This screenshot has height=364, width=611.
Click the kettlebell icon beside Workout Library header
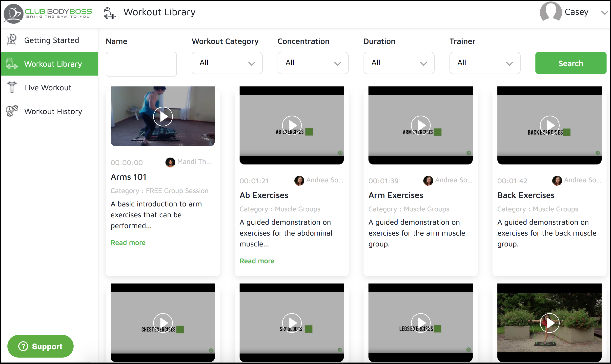(109, 13)
